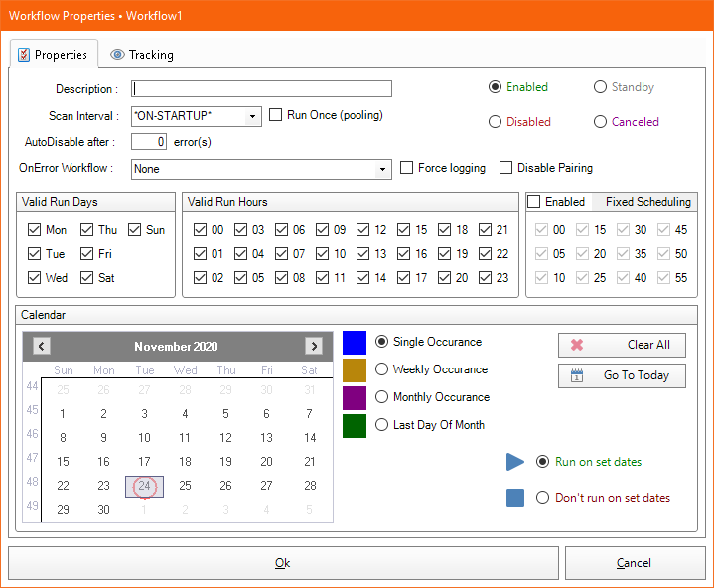The height and width of the screenshot is (588, 714).
Task: Uncheck Fri in Valid Run Days
Action: coord(86,253)
